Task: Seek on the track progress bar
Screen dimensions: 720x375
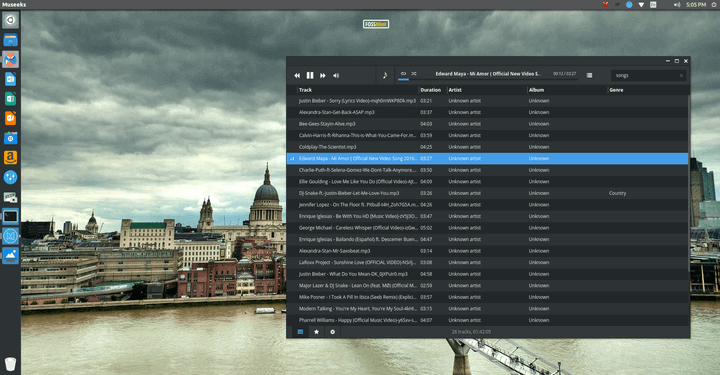Action: pyautogui.click(x=488, y=80)
